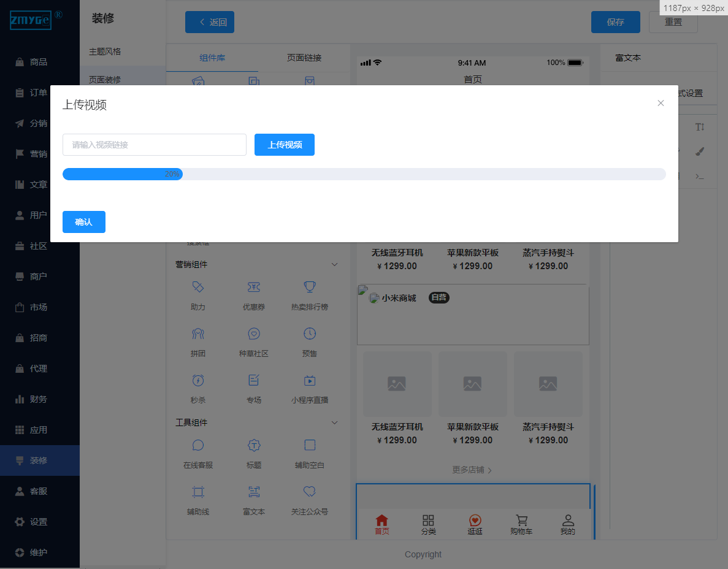This screenshot has width=728, height=569.
Task: Click the brush icon in the right panel
Action: point(700,151)
